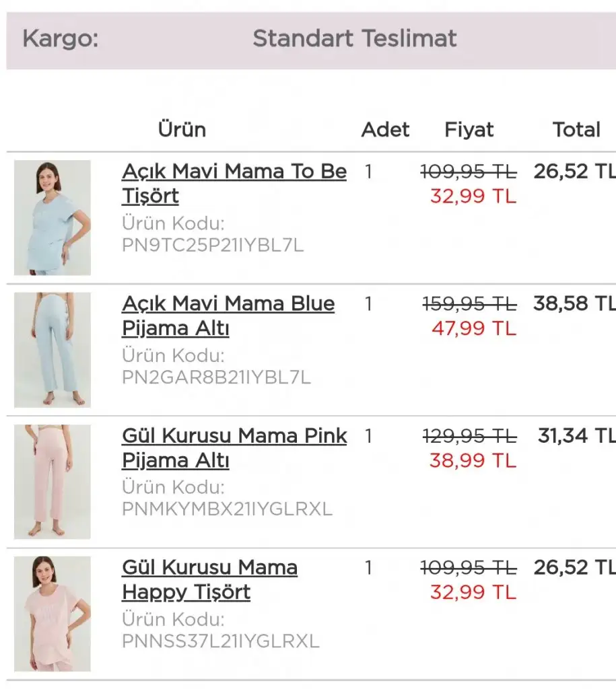
Task: Click the Total column header
Action: [x=576, y=129]
